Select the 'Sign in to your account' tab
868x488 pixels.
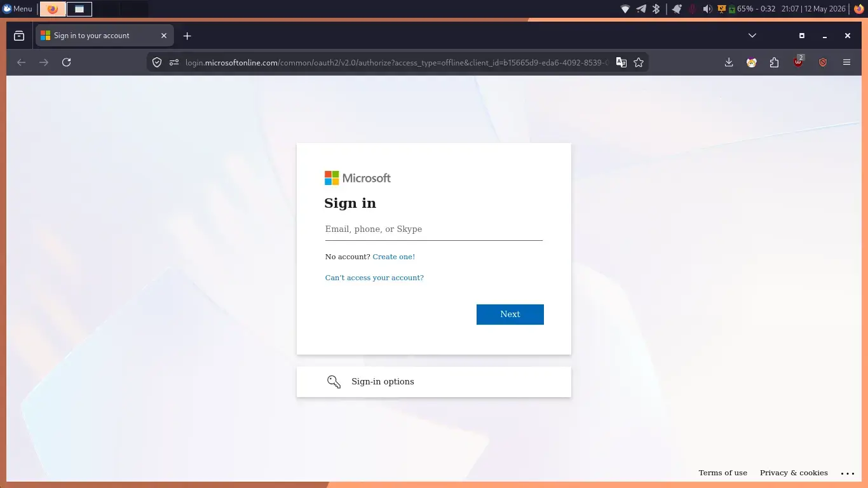pos(105,36)
